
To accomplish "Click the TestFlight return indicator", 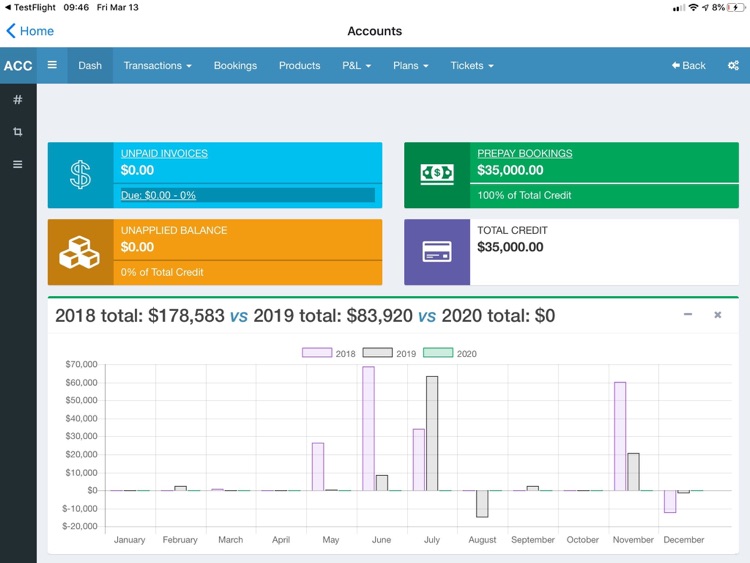I will (x=30, y=7).
